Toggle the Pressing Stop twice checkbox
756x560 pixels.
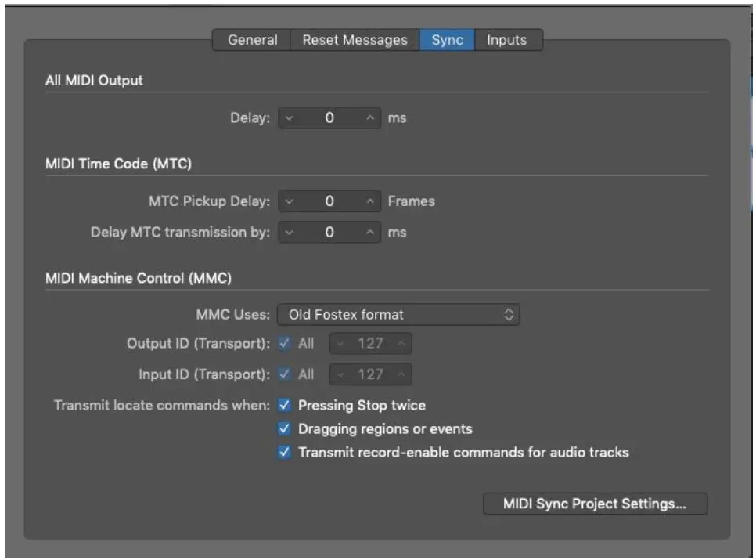pos(285,406)
